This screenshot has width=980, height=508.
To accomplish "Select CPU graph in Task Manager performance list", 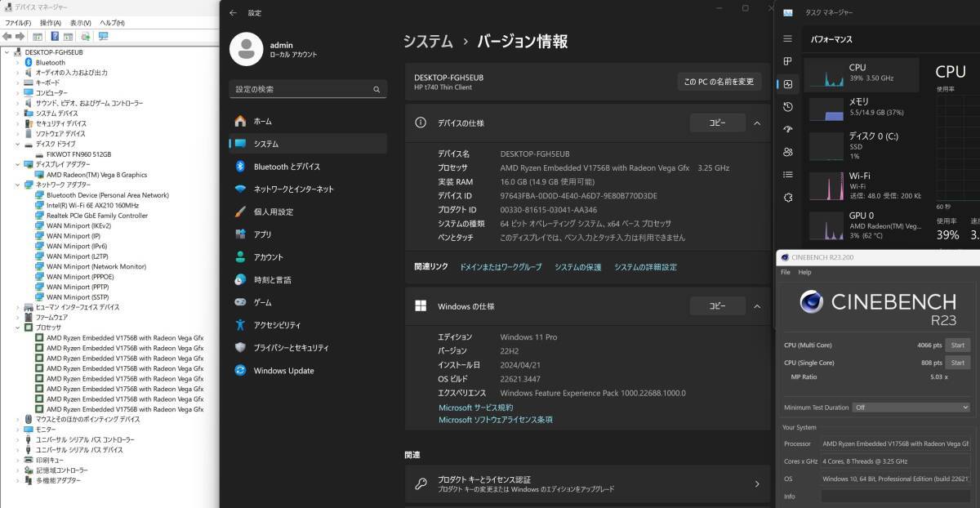I will pyautogui.click(x=863, y=74).
